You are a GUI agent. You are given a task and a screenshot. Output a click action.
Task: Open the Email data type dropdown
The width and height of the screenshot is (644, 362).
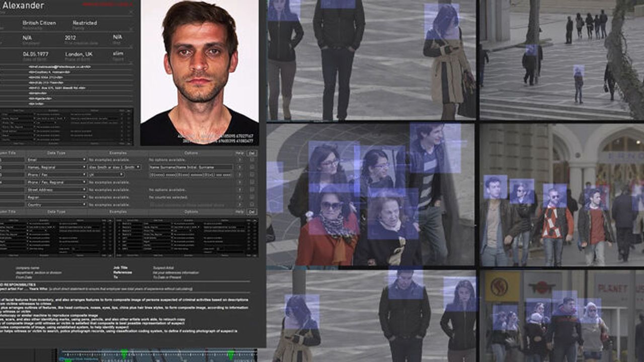click(56, 160)
